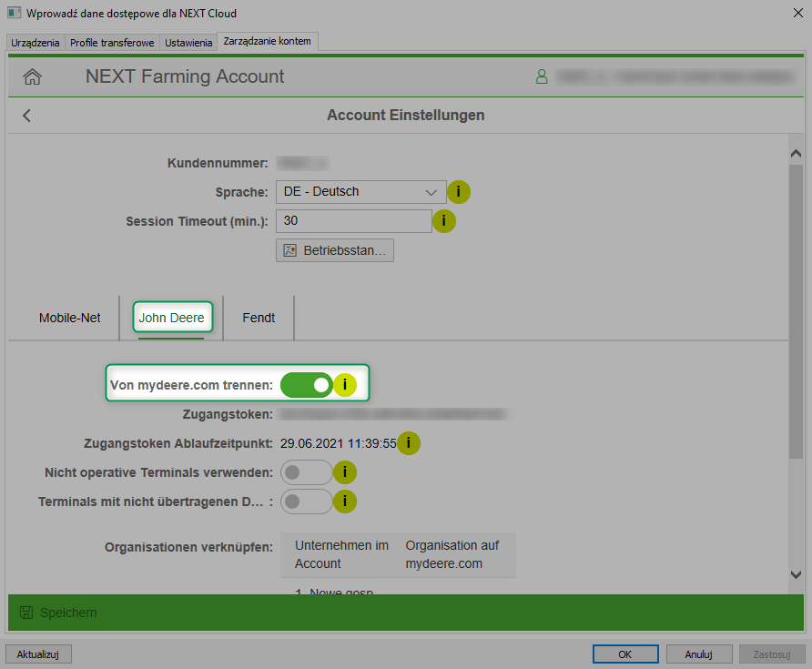Go to NEXT Farming Account home icon
The height and width of the screenshot is (669, 812).
(x=32, y=76)
